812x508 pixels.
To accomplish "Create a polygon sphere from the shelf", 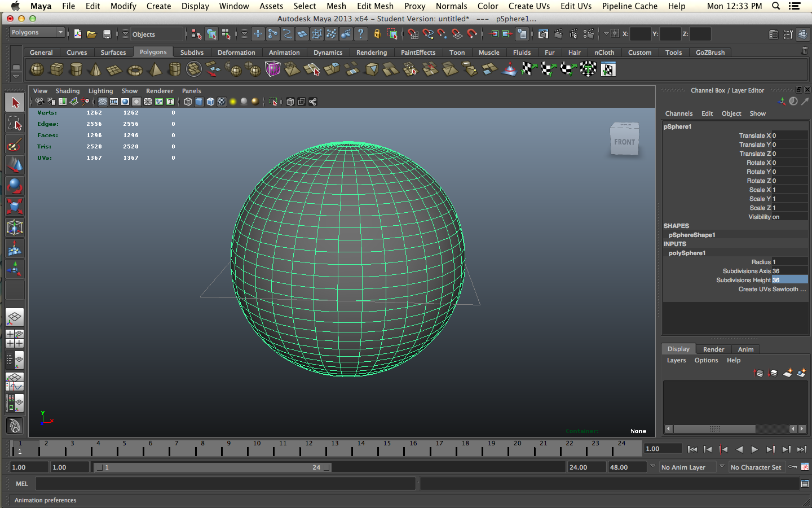I will 37,69.
